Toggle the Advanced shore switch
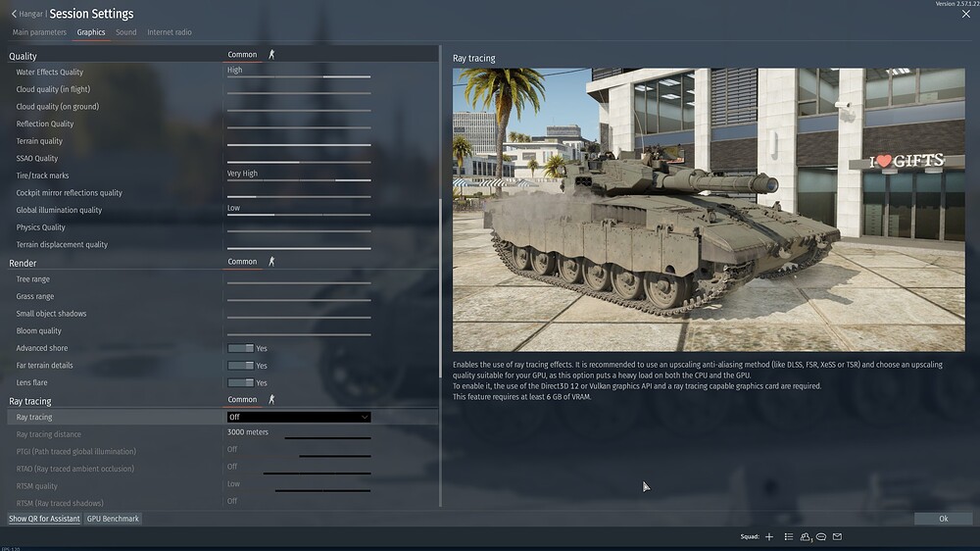 (241, 348)
